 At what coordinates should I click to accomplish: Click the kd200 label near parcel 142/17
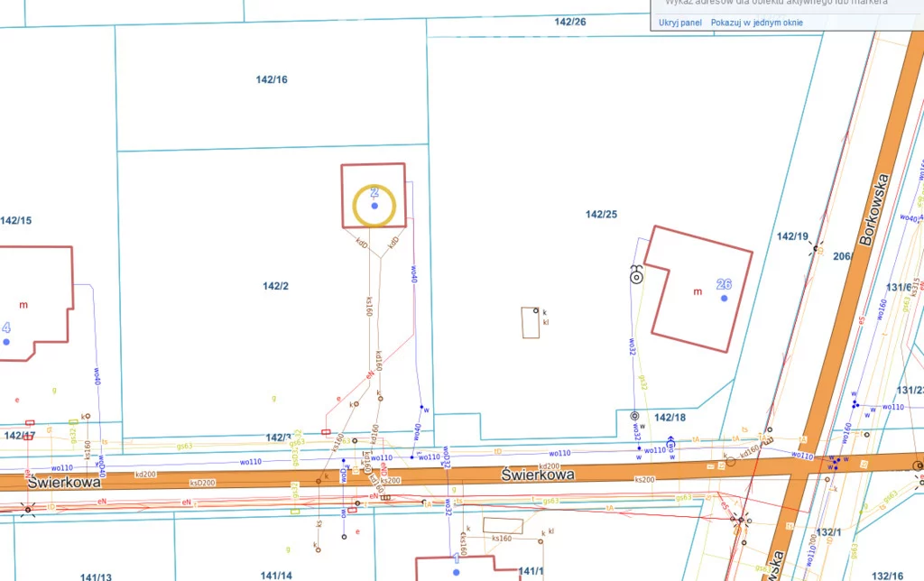(145, 475)
